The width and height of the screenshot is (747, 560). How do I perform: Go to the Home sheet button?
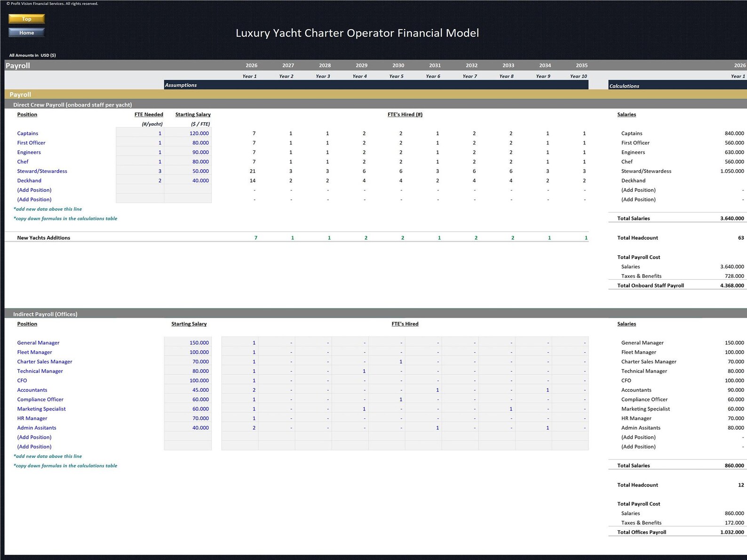27,32
